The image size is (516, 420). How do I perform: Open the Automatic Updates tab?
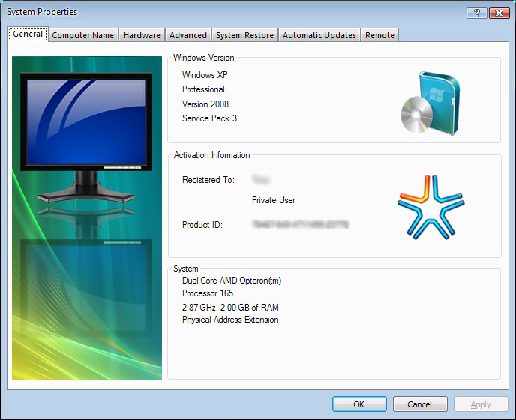(319, 35)
